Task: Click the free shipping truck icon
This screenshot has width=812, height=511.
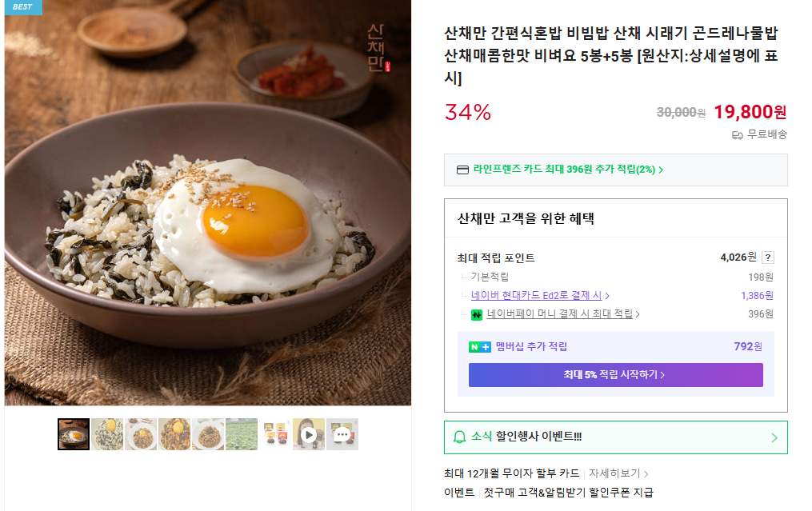Action: point(738,135)
